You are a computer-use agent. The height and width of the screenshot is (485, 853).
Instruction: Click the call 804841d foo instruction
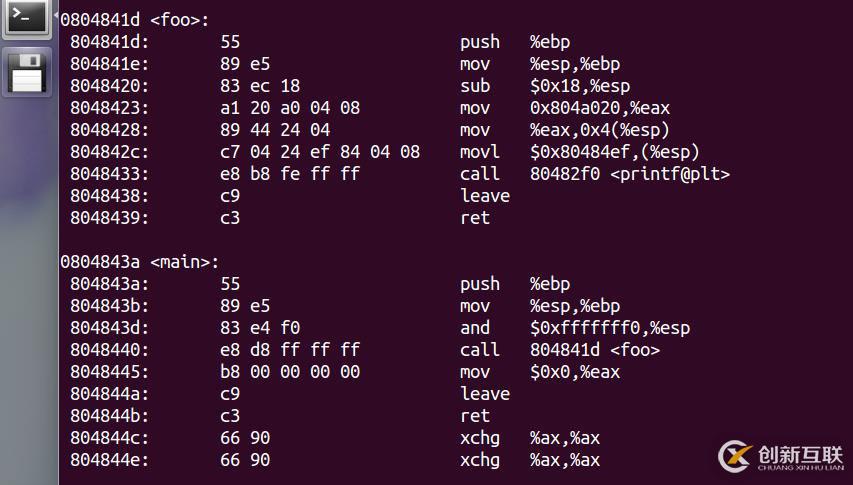point(560,350)
